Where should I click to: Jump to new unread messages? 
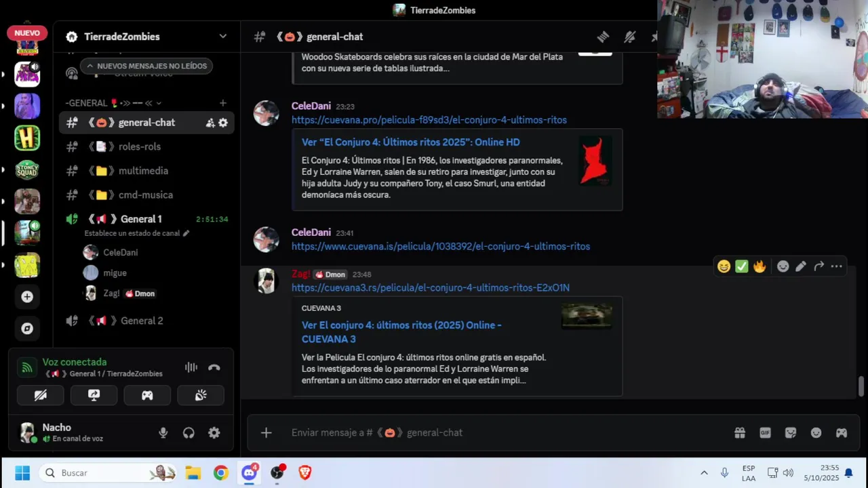pyautogui.click(x=146, y=66)
